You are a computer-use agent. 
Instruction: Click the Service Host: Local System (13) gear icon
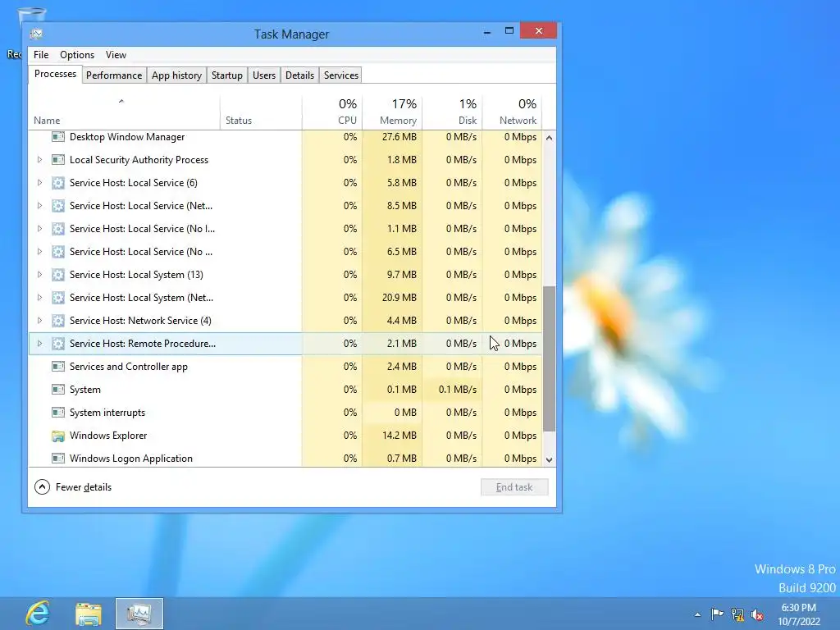pyautogui.click(x=58, y=274)
